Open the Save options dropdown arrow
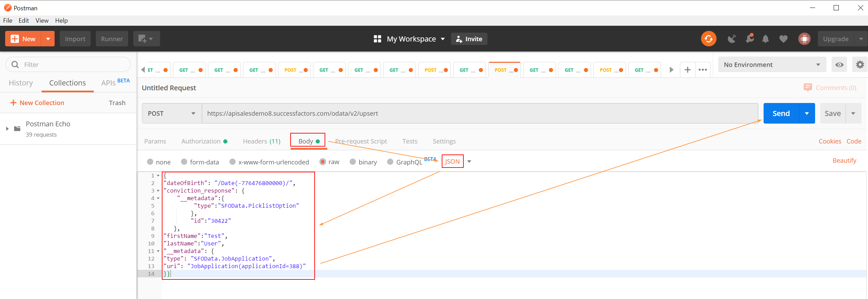 pyautogui.click(x=853, y=113)
